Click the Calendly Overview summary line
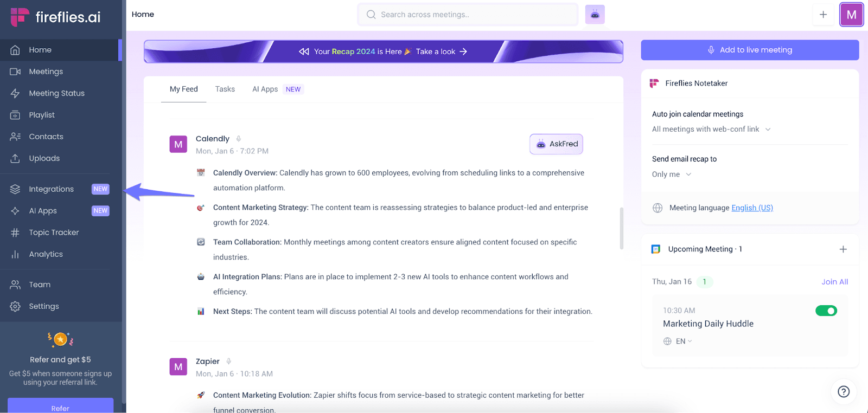Image resolution: width=868 pixels, height=413 pixels. click(x=399, y=180)
